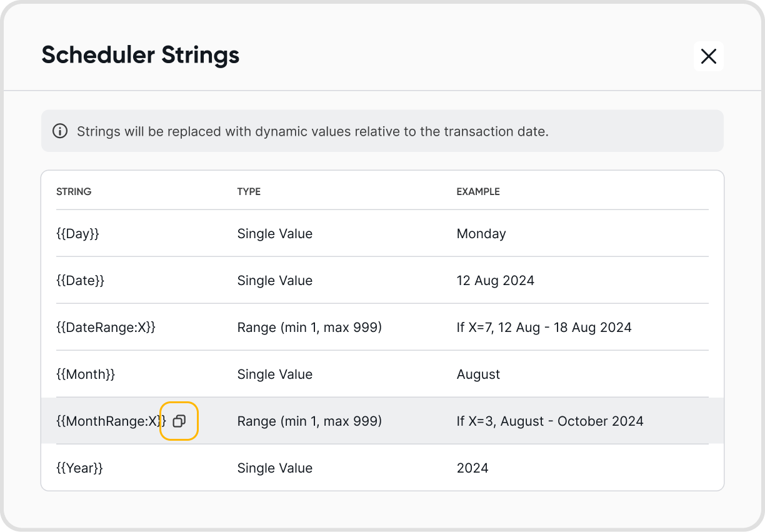Click the STRING column header
This screenshot has width=765, height=532.
[x=74, y=192]
